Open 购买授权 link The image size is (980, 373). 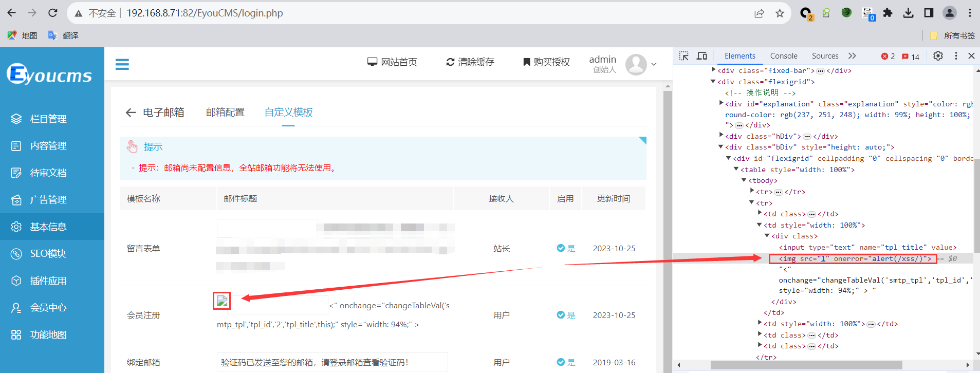click(x=546, y=62)
